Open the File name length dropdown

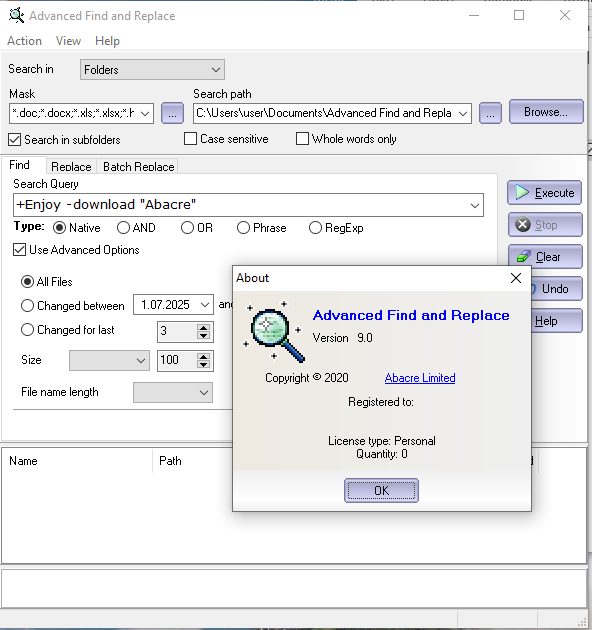coord(173,393)
